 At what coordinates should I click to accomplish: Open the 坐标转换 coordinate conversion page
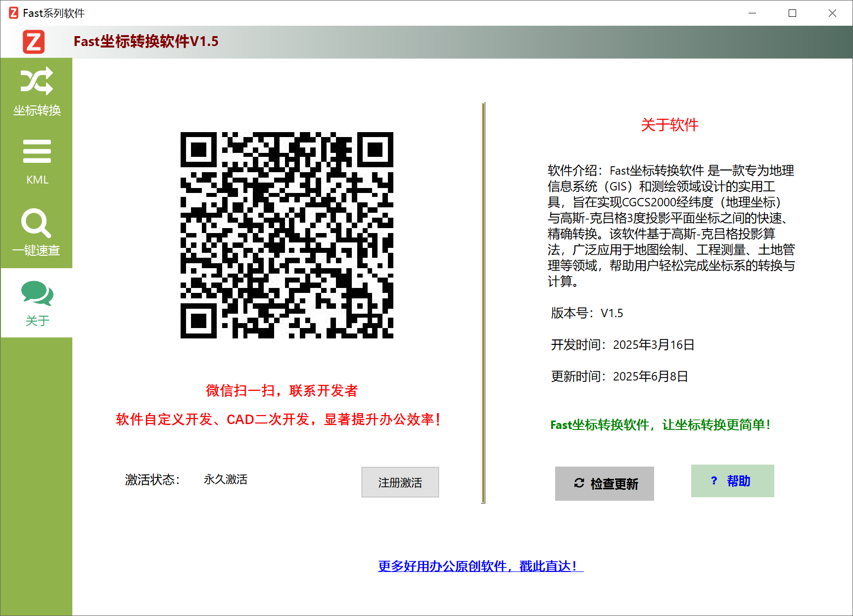point(37,93)
